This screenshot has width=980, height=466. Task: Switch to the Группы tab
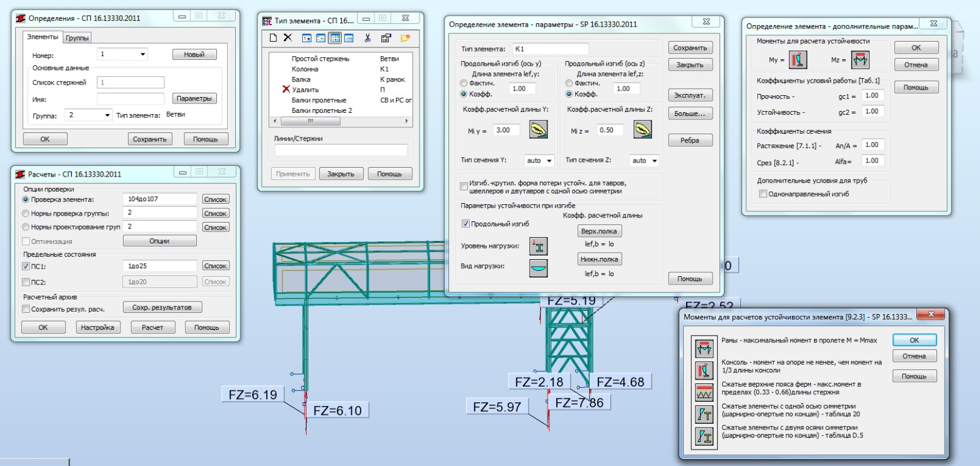click(x=78, y=37)
